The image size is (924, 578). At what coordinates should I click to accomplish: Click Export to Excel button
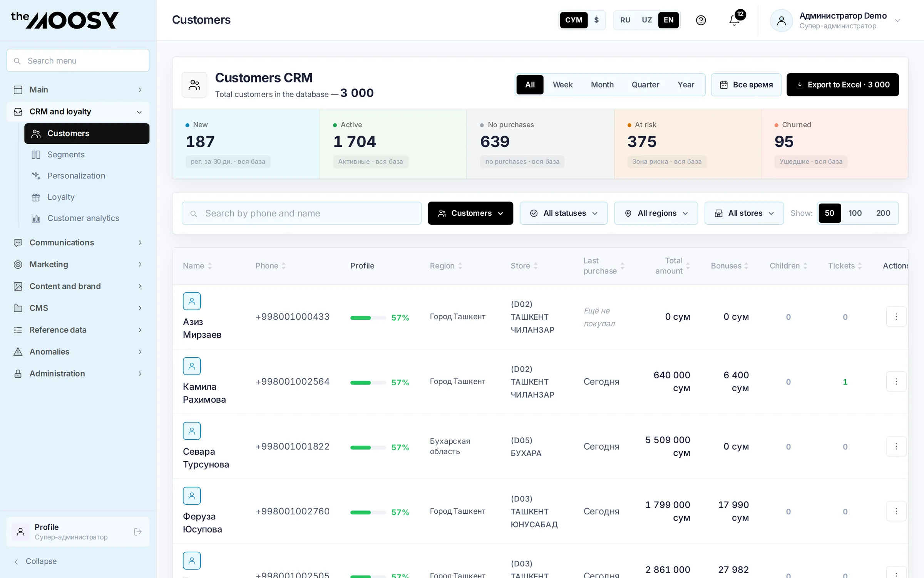842,85
